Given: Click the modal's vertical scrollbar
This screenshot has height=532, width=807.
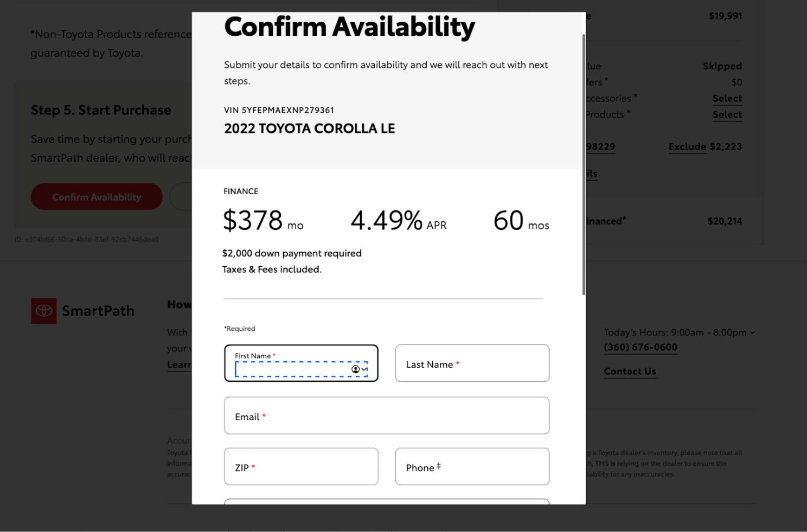Looking at the screenshot, I should tap(584, 164).
